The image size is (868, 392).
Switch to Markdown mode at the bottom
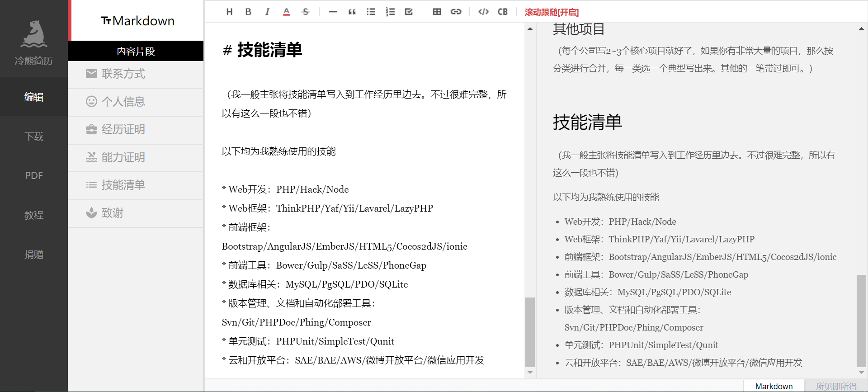click(x=774, y=386)
